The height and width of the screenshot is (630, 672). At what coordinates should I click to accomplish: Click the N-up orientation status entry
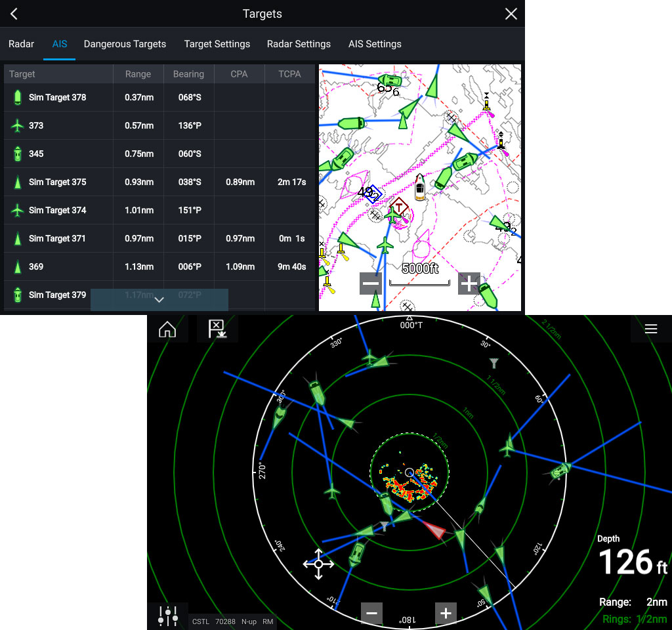coord(249,622)
